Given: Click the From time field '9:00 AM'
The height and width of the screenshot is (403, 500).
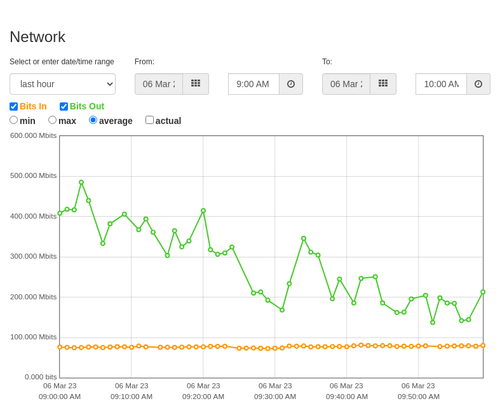Looking at the screenshot, I should pos(254,84).
